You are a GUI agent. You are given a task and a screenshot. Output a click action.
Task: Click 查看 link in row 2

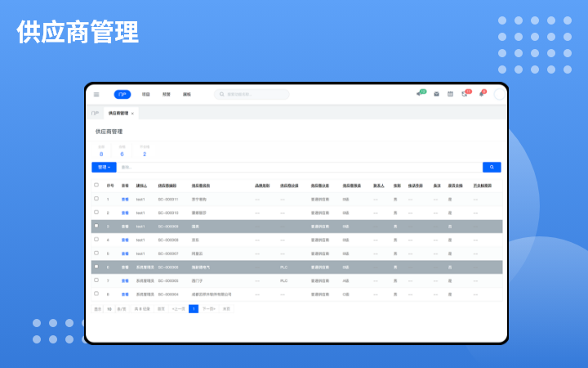[x=125, y=213]
